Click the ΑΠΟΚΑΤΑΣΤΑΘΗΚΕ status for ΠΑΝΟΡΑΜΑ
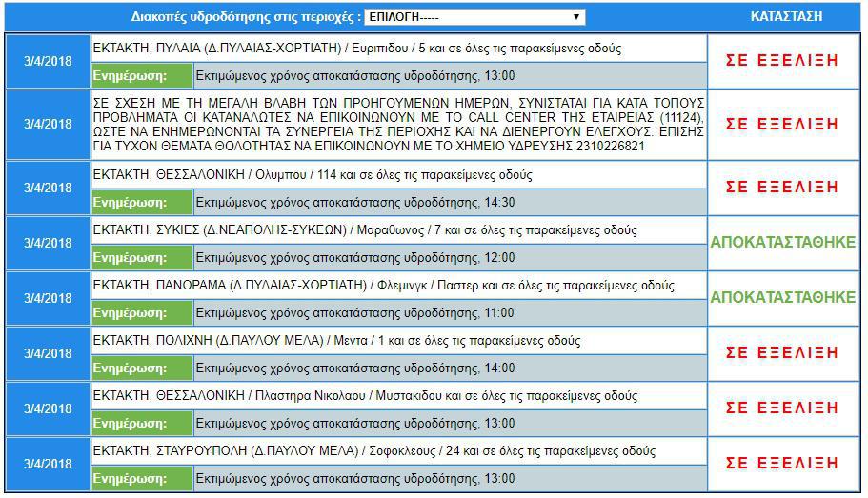This screenshot has height=498, width=868. click(783, 298)
